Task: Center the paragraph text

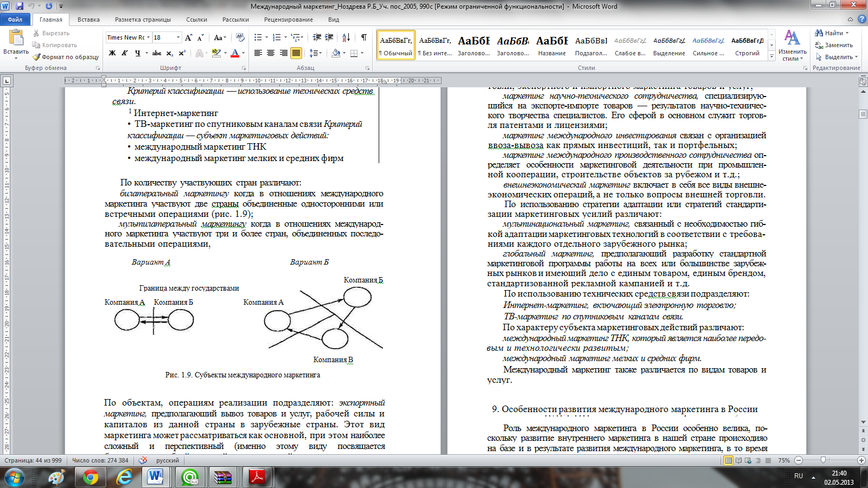Action: (x=271, y=53)
